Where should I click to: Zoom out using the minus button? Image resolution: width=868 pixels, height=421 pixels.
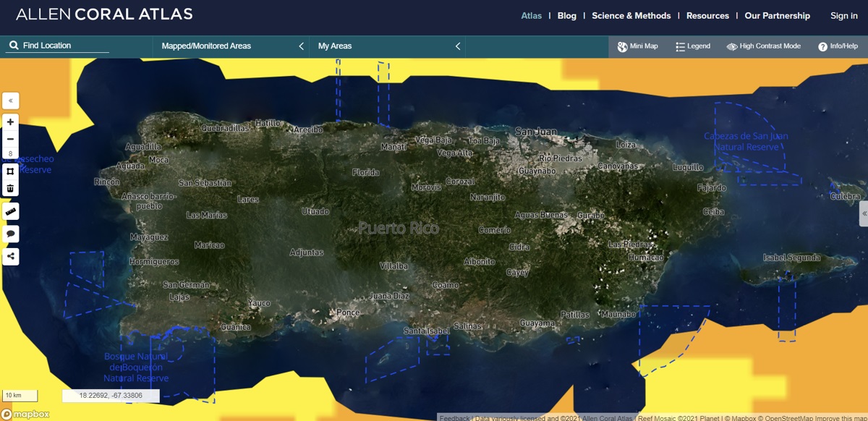(x=10, y=139)
